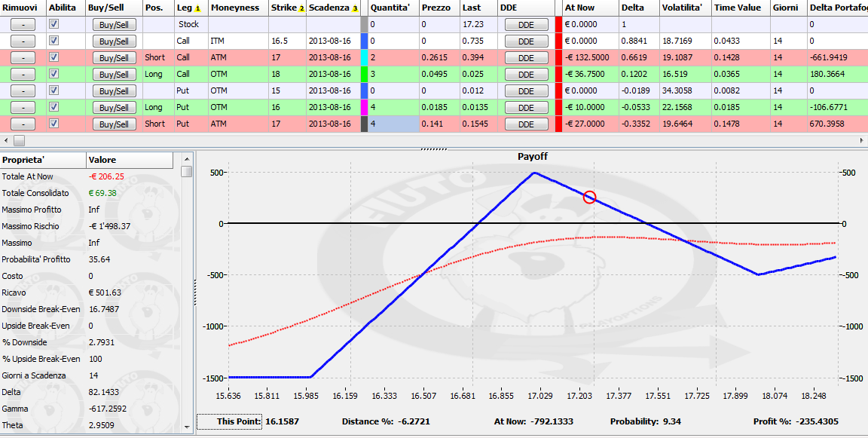Click the magenta color box for strike 16 put
Screen dimensions: 868x438
click(364, 107)
